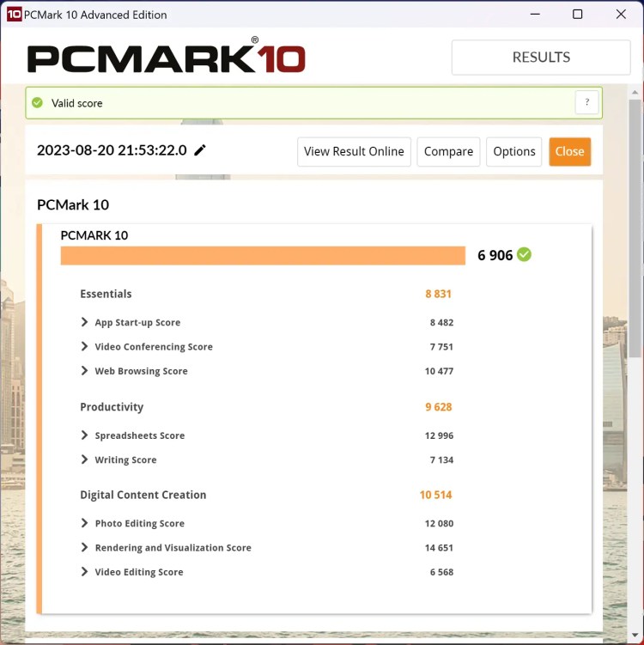Click the scrollbar down arrow
The width and height of the screenshot is (644, 645).
pos(635,636)
